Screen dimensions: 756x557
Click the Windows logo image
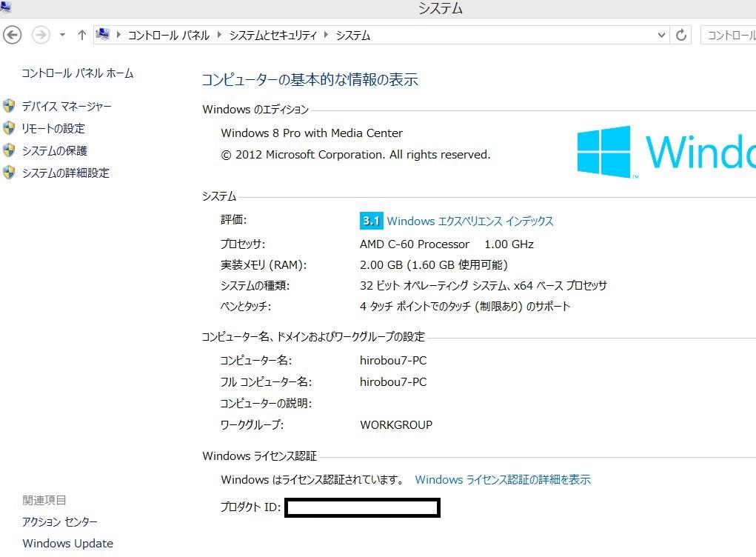click(x=666, y=153)
